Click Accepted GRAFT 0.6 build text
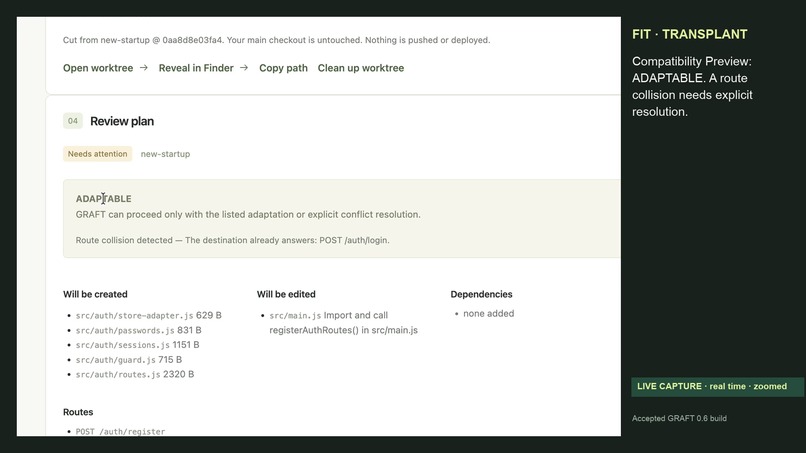Viewport: 806px width, 453px height. [x=679, y=419]
